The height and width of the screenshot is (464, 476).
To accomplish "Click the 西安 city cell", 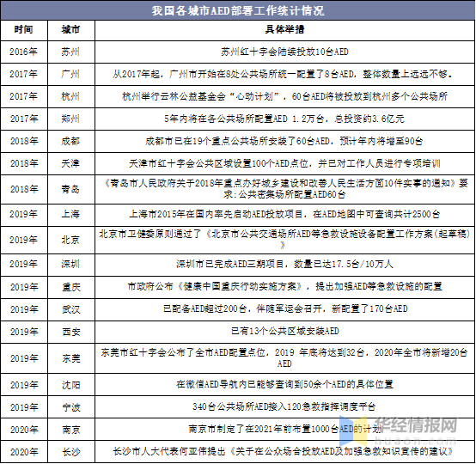I will (71, 332).
